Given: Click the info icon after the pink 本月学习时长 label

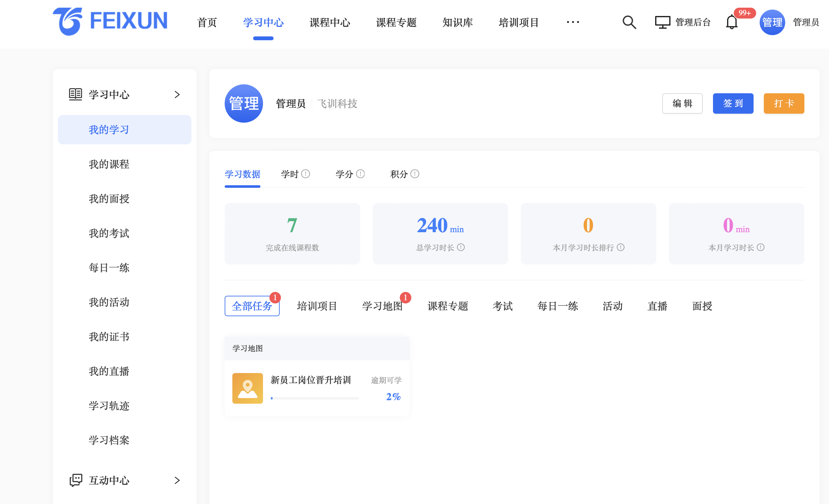Looking at the screenshot, I should (x=760, y=248).
